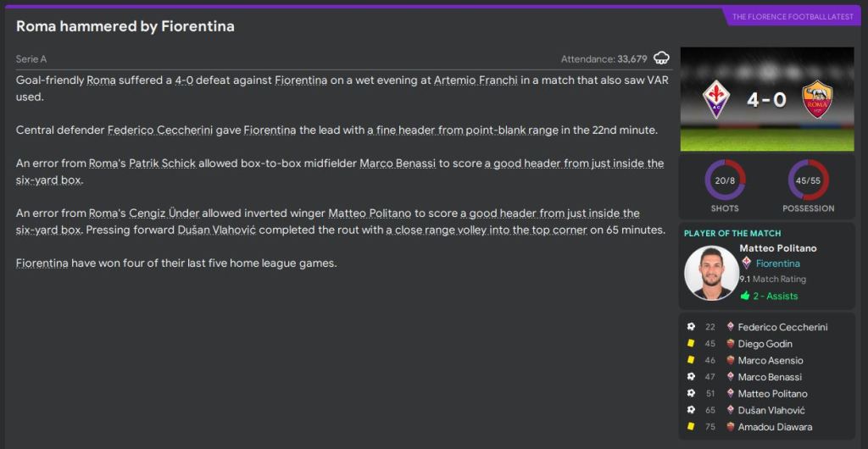Click the 4-0 scoreline in the match banner

[x=766, y=101]
